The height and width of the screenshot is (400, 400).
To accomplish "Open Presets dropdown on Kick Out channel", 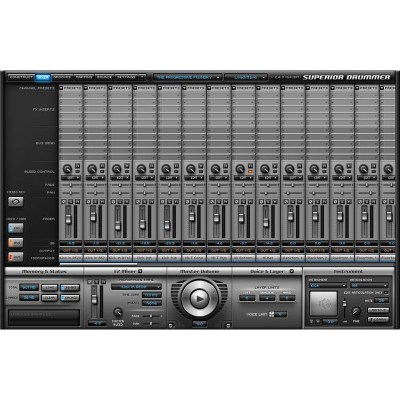I will [144, 88].
